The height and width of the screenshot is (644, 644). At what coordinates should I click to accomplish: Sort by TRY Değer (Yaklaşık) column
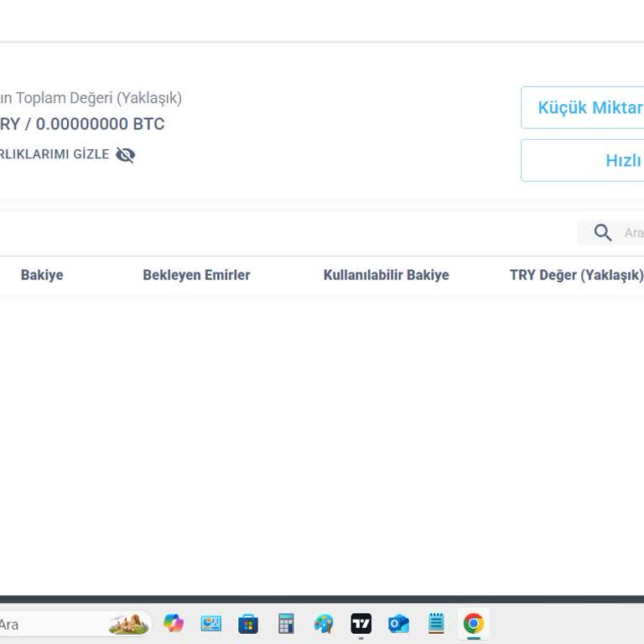(576, 275)
